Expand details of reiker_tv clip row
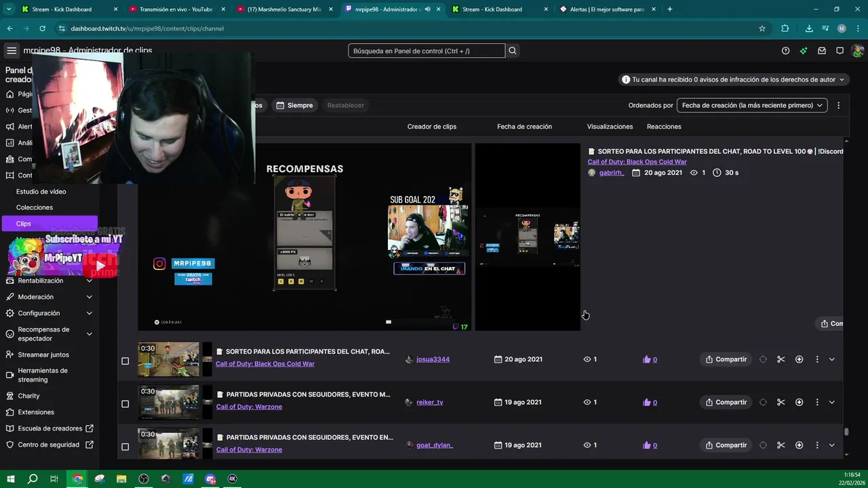868x488 pixels. (832, 402)
